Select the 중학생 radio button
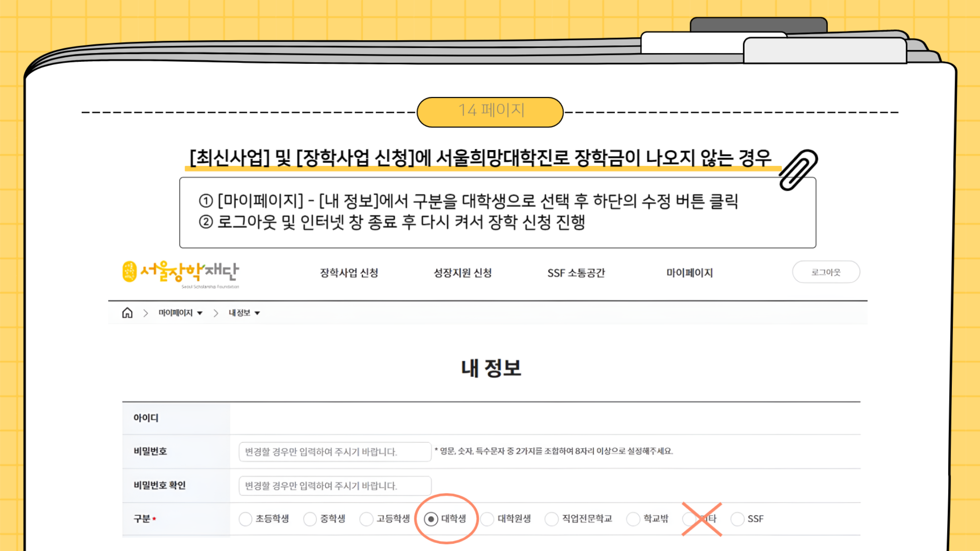The image size is (980, 551). click(x=310, y=519)
